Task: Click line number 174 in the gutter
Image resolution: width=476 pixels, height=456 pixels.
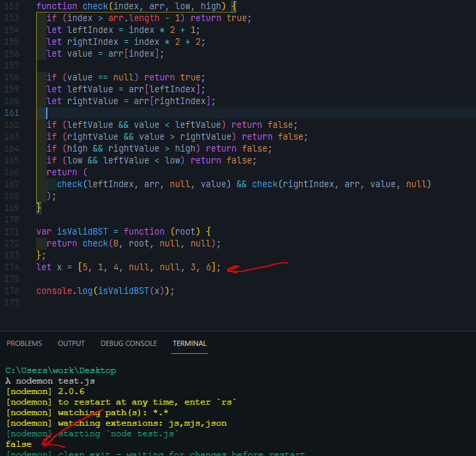Action: click(x=13, y=268)
